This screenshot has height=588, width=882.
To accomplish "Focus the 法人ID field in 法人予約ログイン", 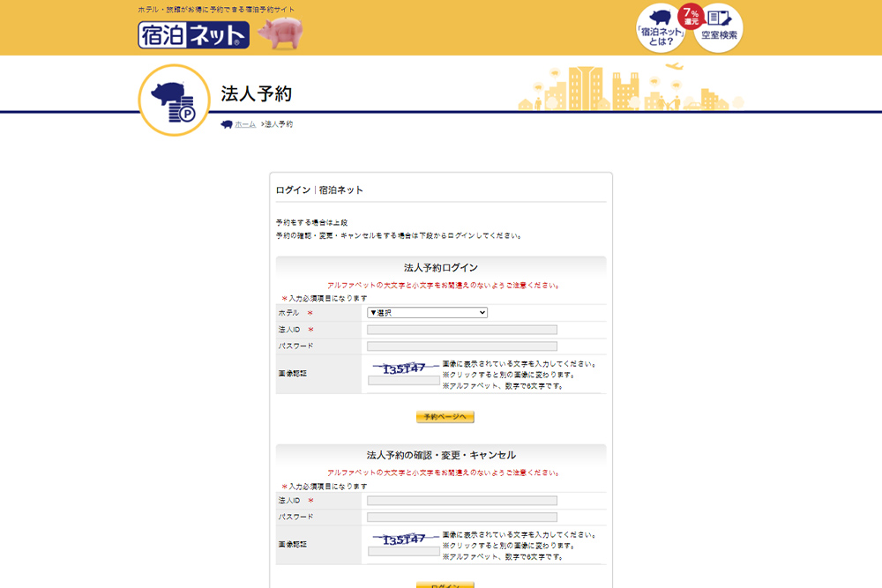I will [461, 330].
